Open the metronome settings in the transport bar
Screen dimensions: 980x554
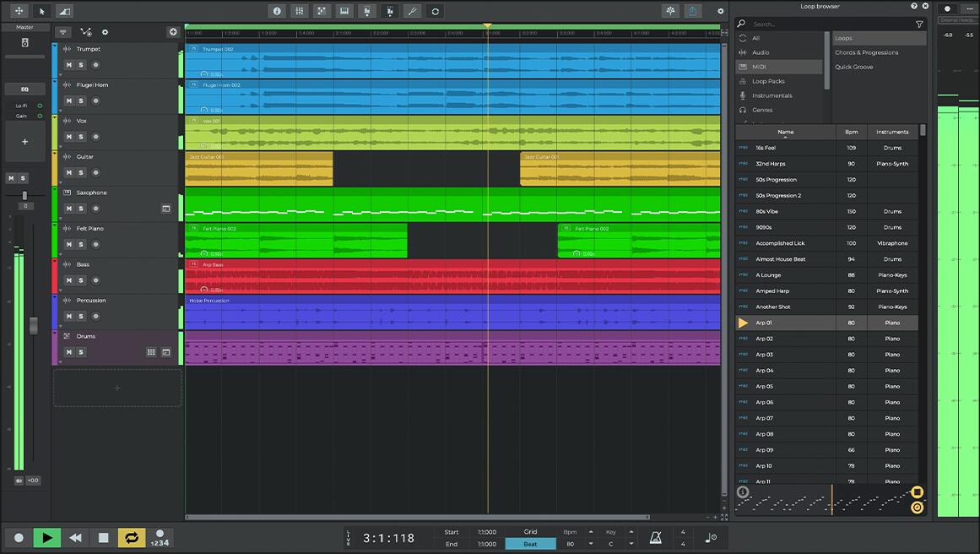click(x=654, y=537)
